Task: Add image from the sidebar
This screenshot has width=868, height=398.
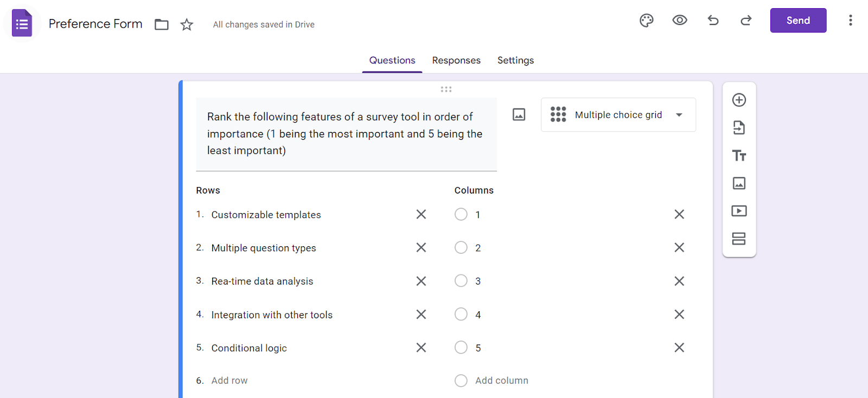Action: point(739,183)
